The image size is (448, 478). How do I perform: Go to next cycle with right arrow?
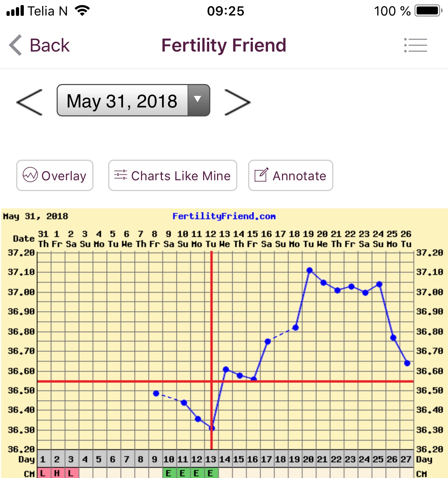click(237, 102)
